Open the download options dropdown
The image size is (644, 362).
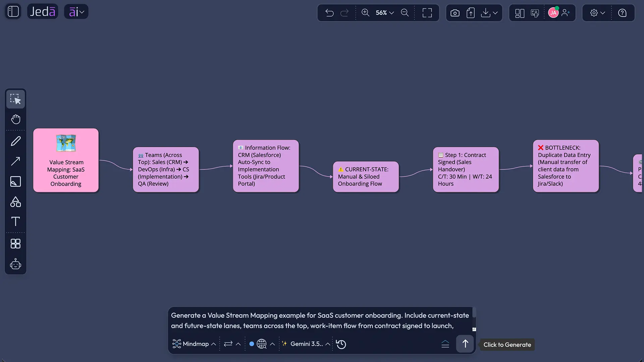(x=489, y=13)
